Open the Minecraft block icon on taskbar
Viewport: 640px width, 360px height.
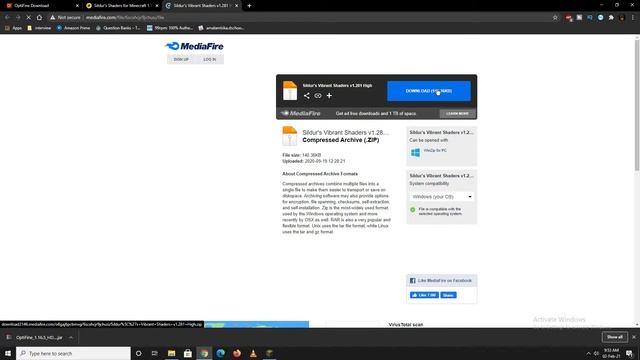click(x=269, y=353)
